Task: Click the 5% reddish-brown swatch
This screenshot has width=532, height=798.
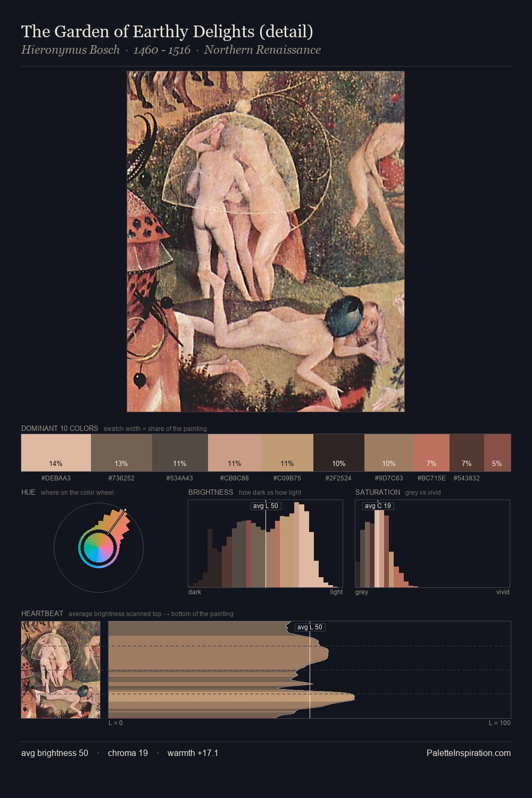Action: [497, 453]
